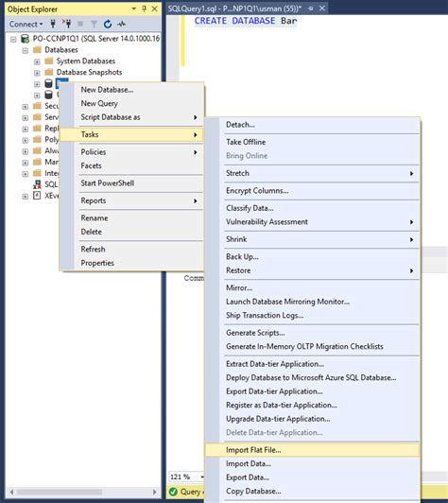Click green query status check icon
Image resolution: width=448 pixels, height=503 pixels.
173,492
